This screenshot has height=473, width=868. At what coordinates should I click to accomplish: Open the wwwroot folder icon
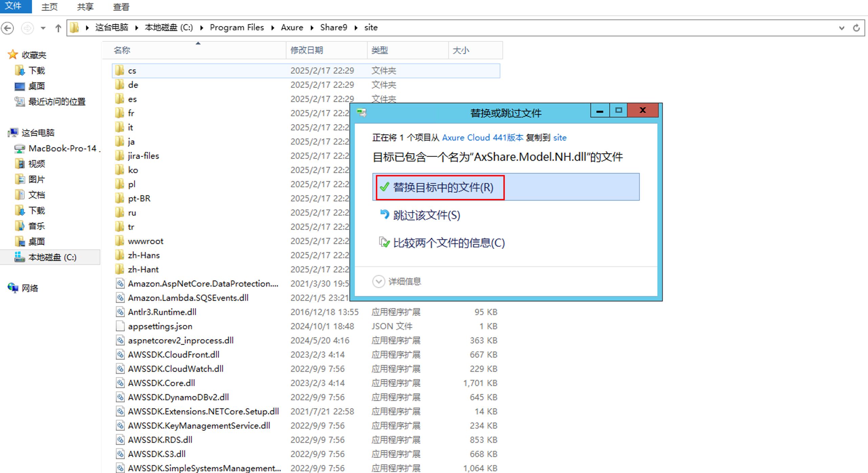tap(119, 241)
